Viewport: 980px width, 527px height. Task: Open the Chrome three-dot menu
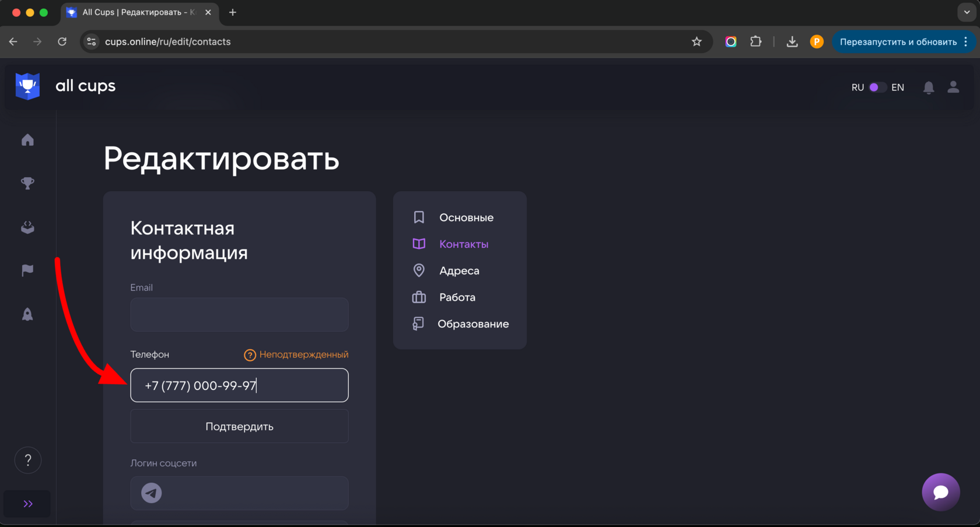(966, 42)
